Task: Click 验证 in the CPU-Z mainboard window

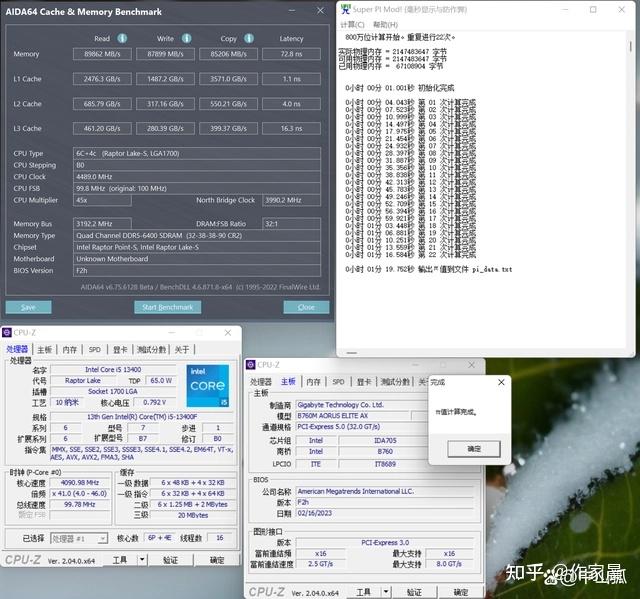Action: click(414, 592)
